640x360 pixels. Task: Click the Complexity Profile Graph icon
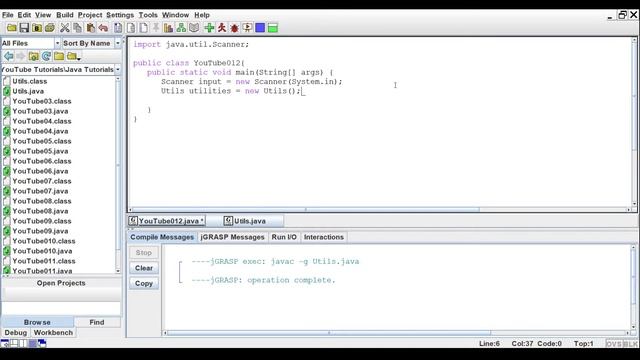[168, 28]
